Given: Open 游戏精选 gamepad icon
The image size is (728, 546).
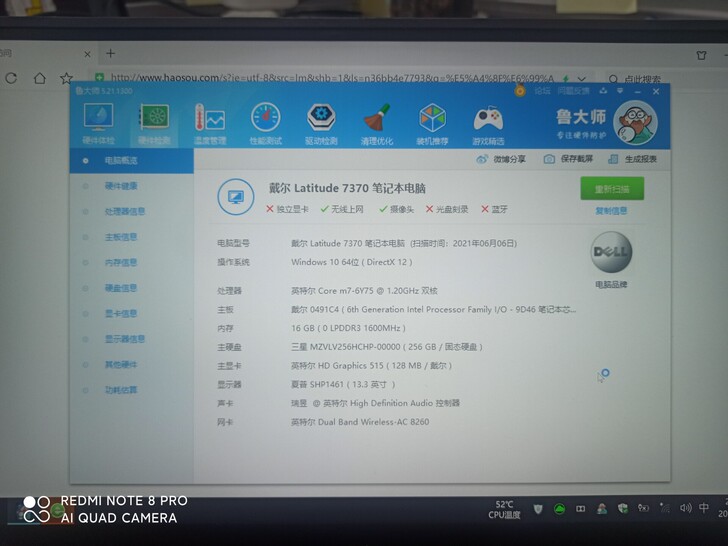Looking at the screenshot, I should point(488,123).
